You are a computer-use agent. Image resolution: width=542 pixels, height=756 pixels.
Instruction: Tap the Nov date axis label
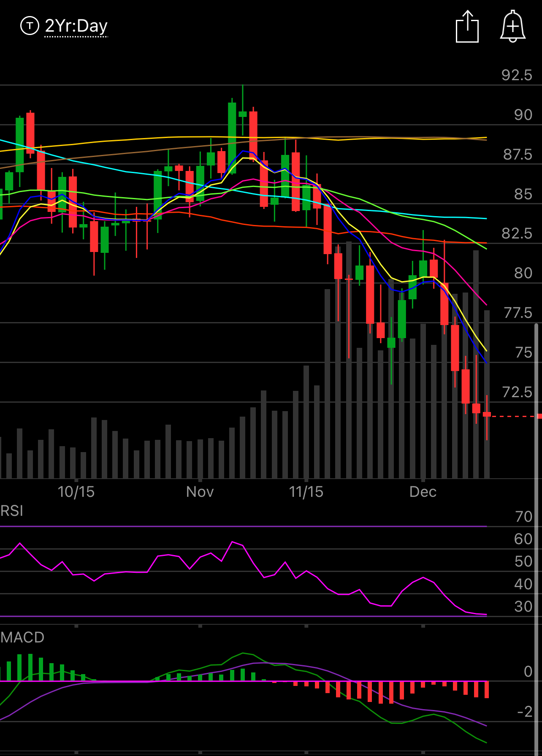click(x=200, y=492)
